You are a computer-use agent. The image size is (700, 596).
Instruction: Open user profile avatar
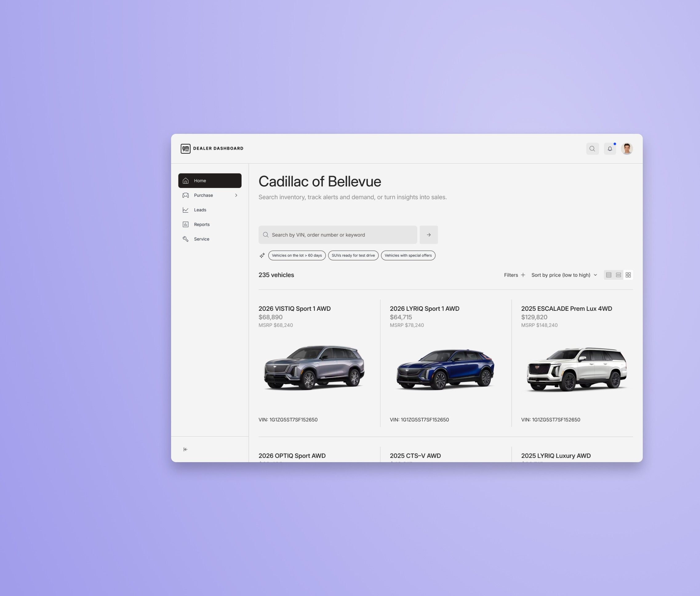click(627, 149)
